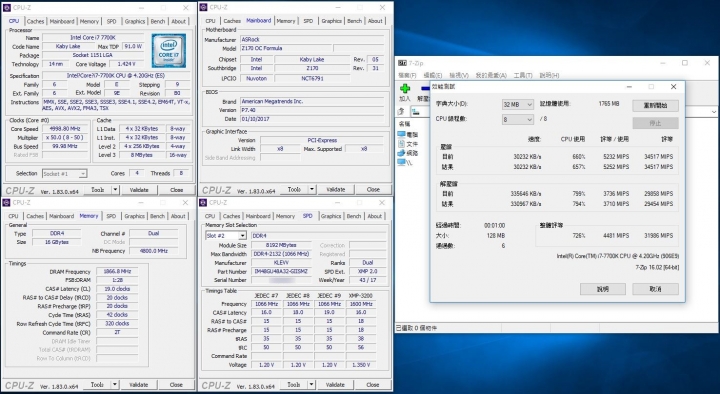Click app icon of CPU-Z window showing CPU tab
720x394 pixels.
pos(6,8)
